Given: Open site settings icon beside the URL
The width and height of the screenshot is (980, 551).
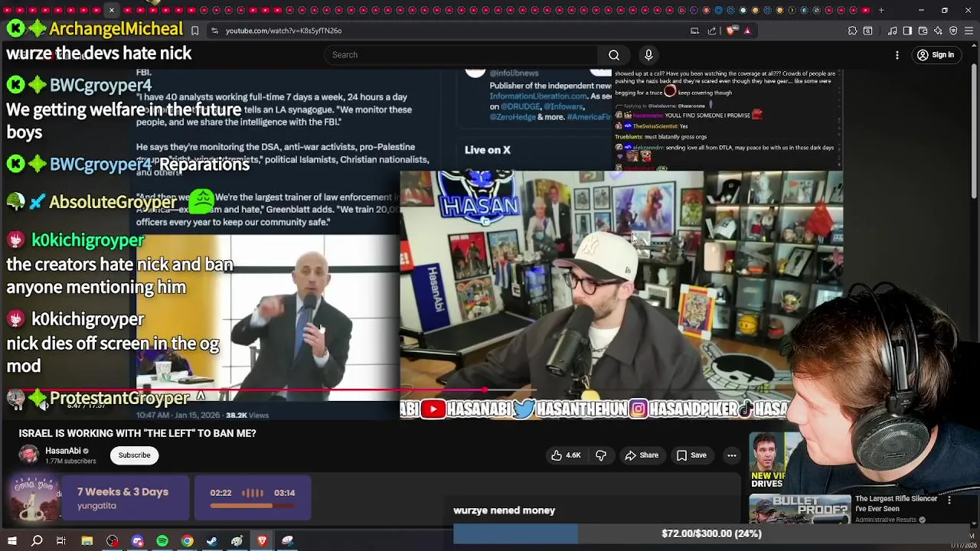Looking at the screenshot, I should [214, 31].
